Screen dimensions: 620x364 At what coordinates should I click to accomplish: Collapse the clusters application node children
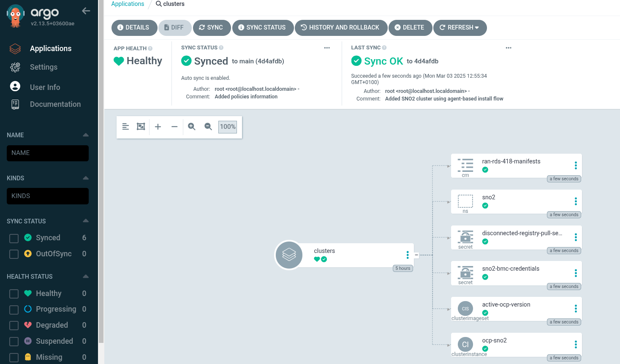coord(416,255)
